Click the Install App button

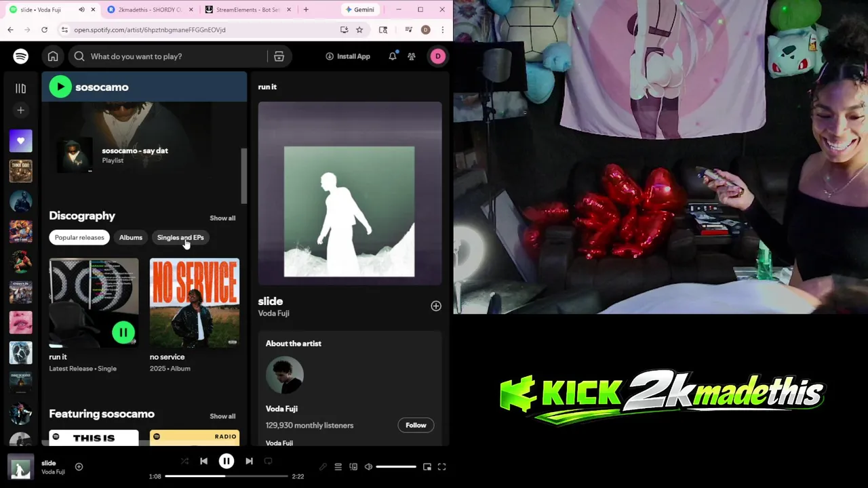pyautogui.click(x=348, y=56)
